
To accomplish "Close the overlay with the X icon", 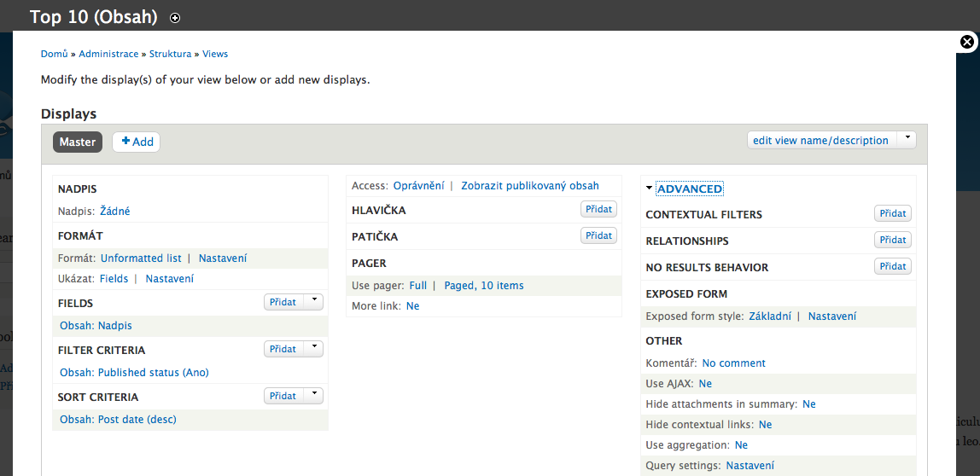I will click(x=967, y=42).
